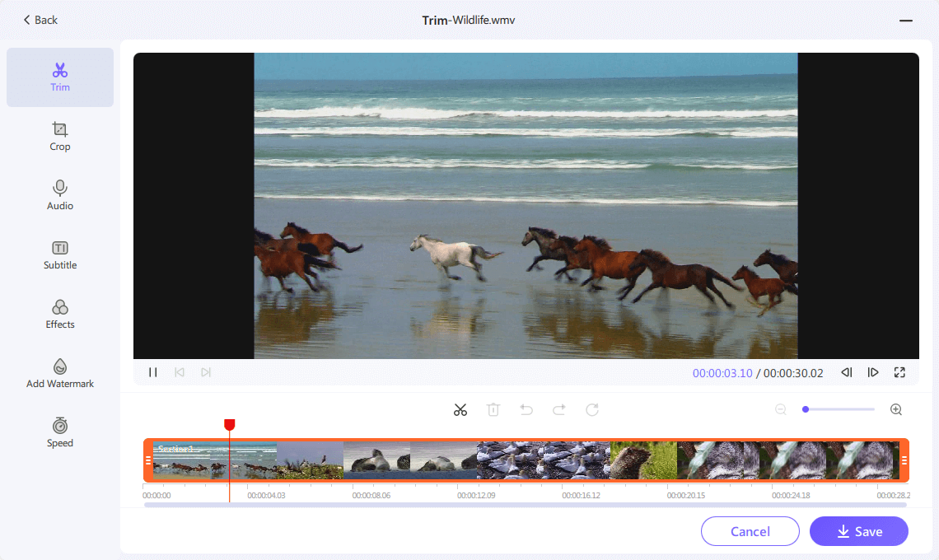Enter fullscreen preview mode
Screen dimensions: 939x560
click(x=899, y=372)
